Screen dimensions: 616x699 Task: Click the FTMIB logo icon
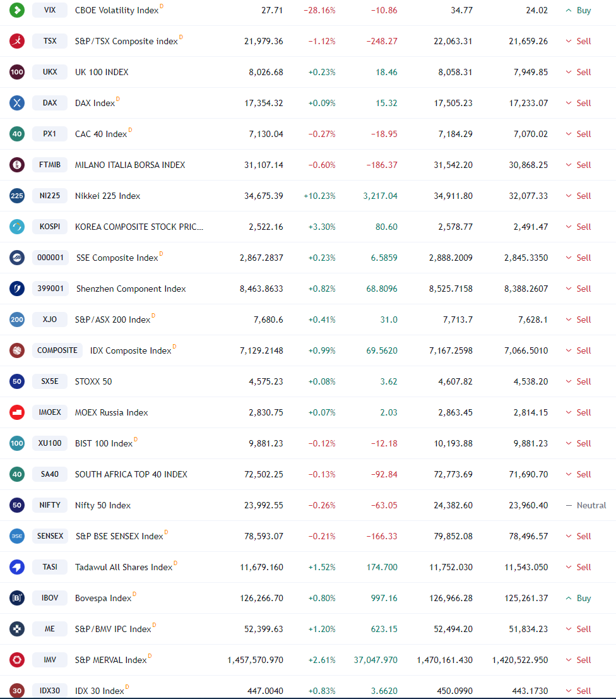(x=17, y=165)
